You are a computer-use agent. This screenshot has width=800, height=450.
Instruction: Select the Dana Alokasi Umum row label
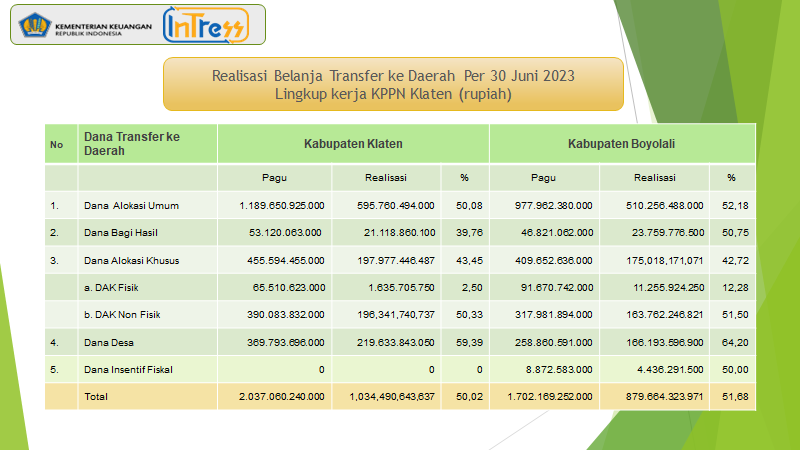coord(132,206)
